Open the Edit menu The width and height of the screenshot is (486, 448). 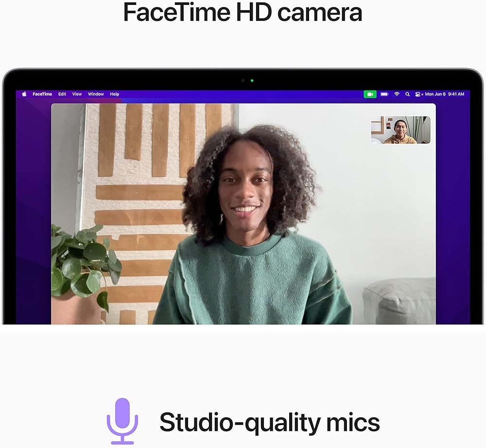[62, 94]
